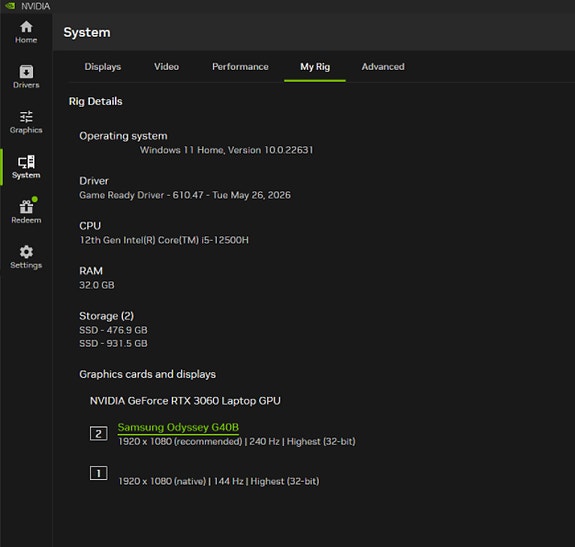Screen dimensions: 575x547
Task: Open Settings gear in sidebar
Action: point(26,257)
